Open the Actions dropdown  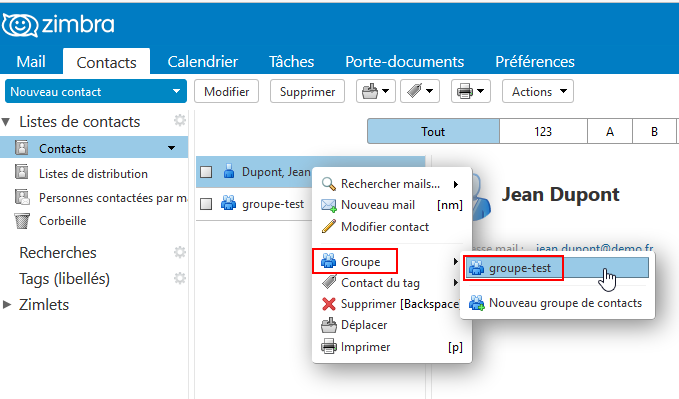click(538, 91)
